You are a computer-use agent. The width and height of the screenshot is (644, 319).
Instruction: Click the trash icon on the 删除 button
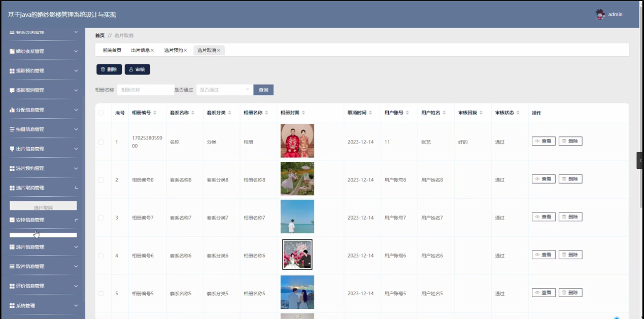103,69
